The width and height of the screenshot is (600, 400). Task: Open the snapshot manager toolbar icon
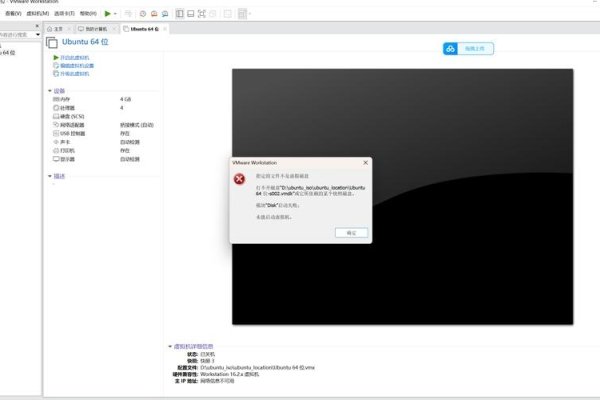tap(165, 14)
